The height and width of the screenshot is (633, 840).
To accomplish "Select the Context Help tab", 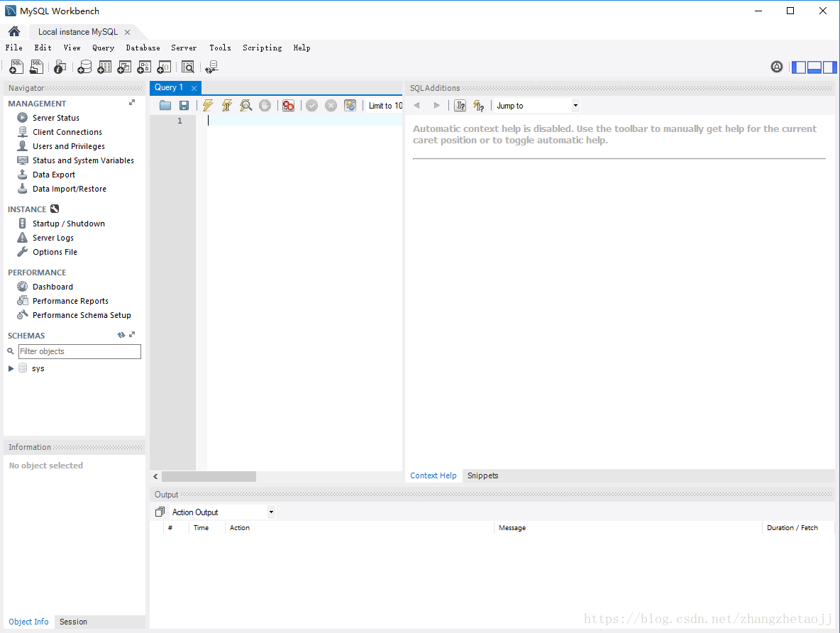I will (433, 475).
